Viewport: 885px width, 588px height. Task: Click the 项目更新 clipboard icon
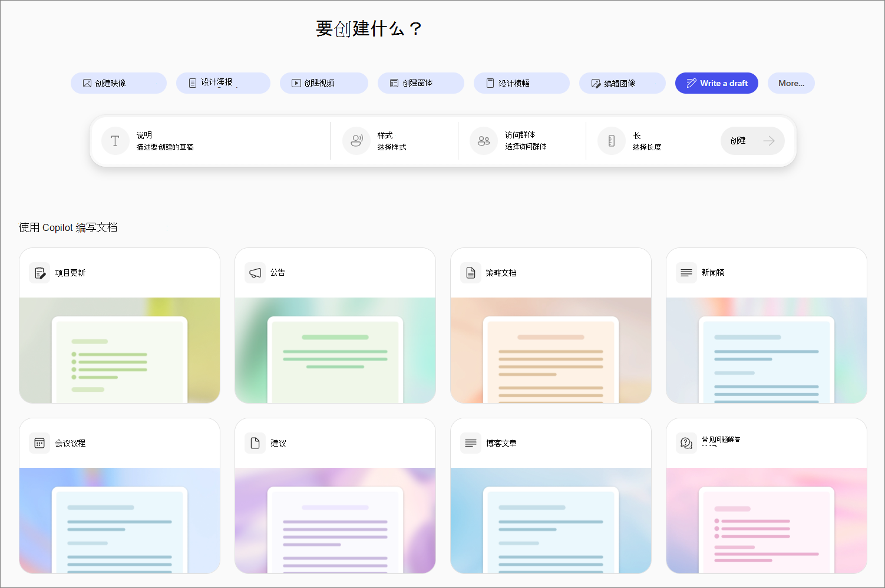pyautogui.click(x=39, y=273)
